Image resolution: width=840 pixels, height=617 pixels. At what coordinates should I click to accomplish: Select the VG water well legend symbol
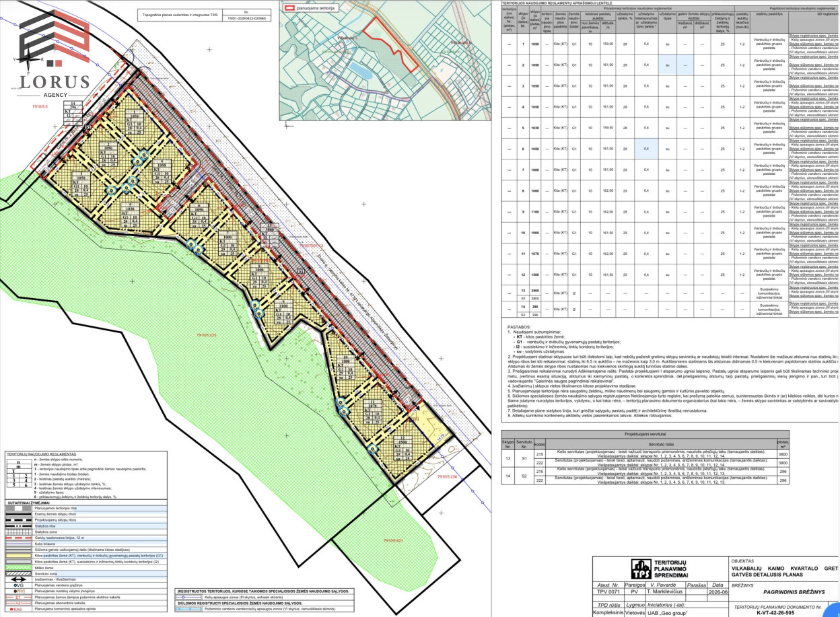(x=18, y=585)
